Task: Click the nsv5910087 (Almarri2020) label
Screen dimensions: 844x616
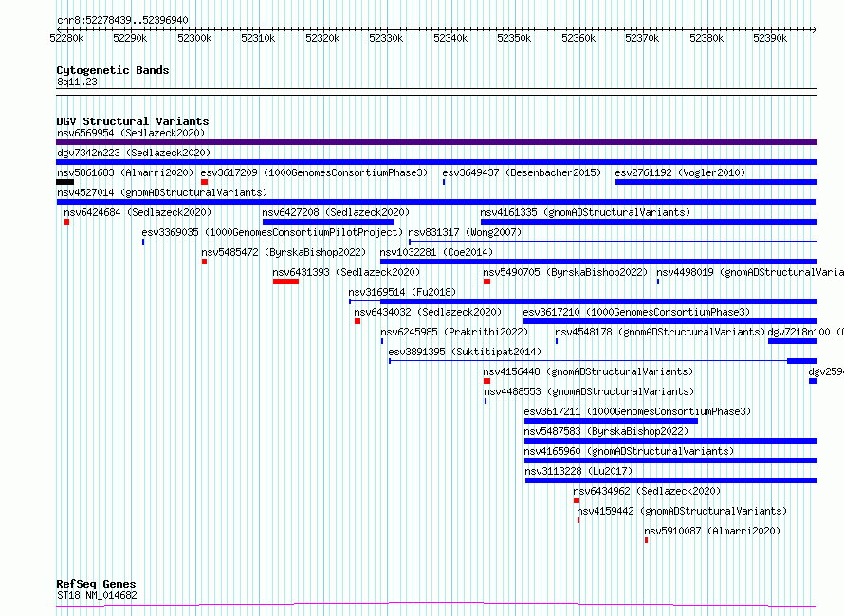Action: coord(712,531)
